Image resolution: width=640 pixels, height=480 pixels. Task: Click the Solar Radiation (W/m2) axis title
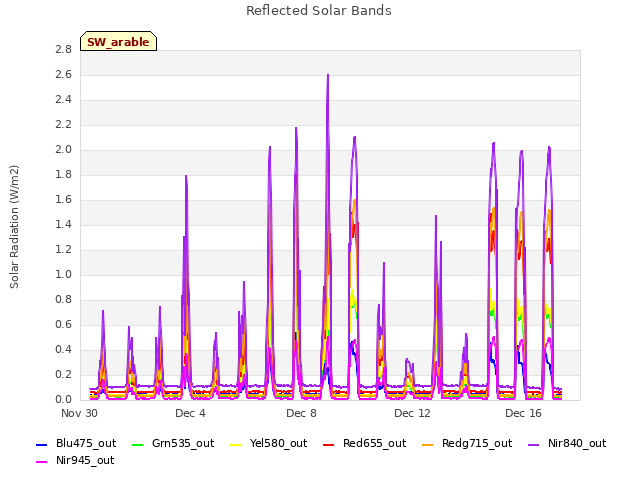(14, 227)
